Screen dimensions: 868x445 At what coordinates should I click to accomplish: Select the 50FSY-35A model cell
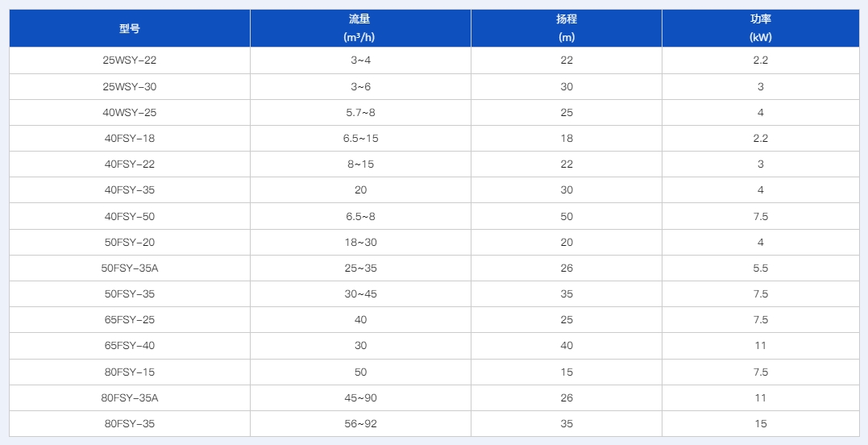(x=130, y=268)
